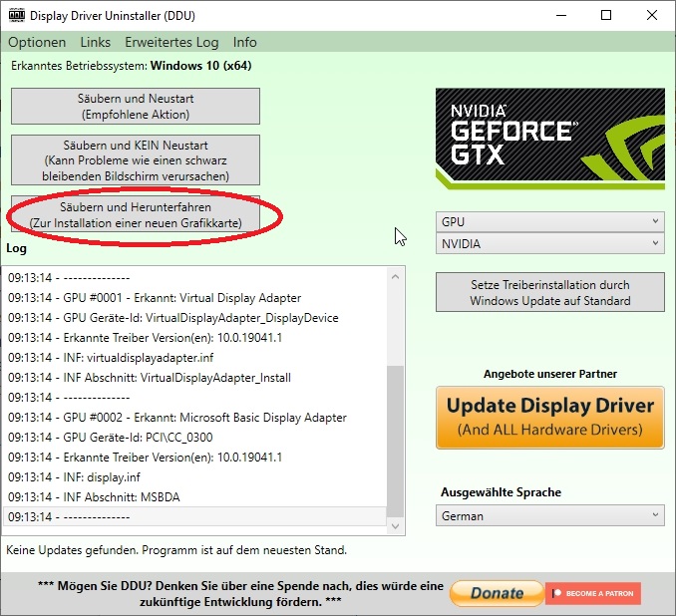
Task: Open the Optionen menu
Action: pyautogui.click(x=37, y=42)
